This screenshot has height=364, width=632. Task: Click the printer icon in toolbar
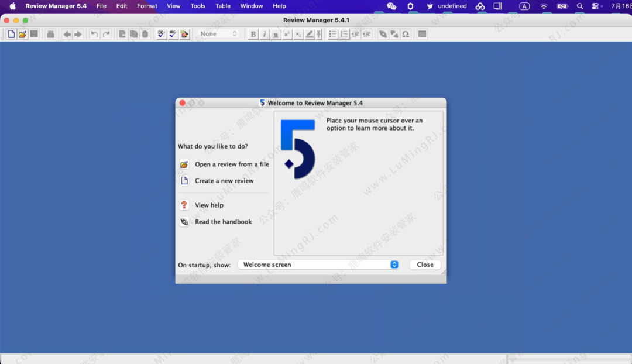tap(50, 34)
